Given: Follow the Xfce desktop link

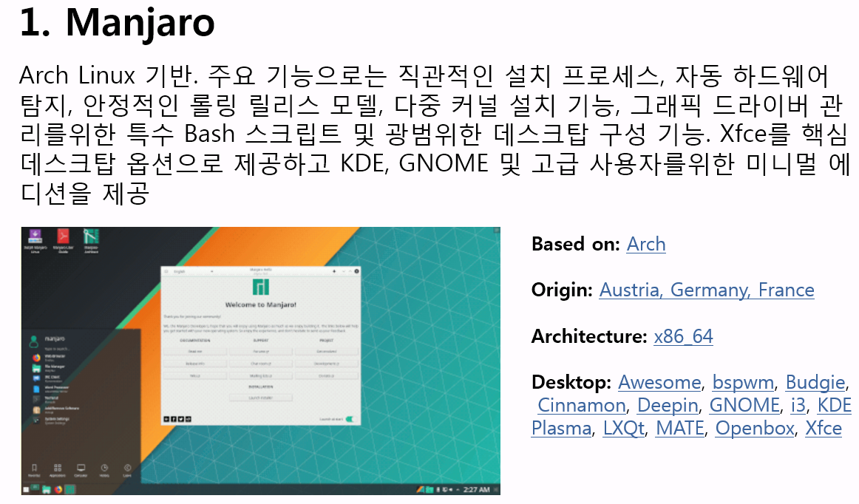Looking at the screenshot, I should [x=824, y=429].
